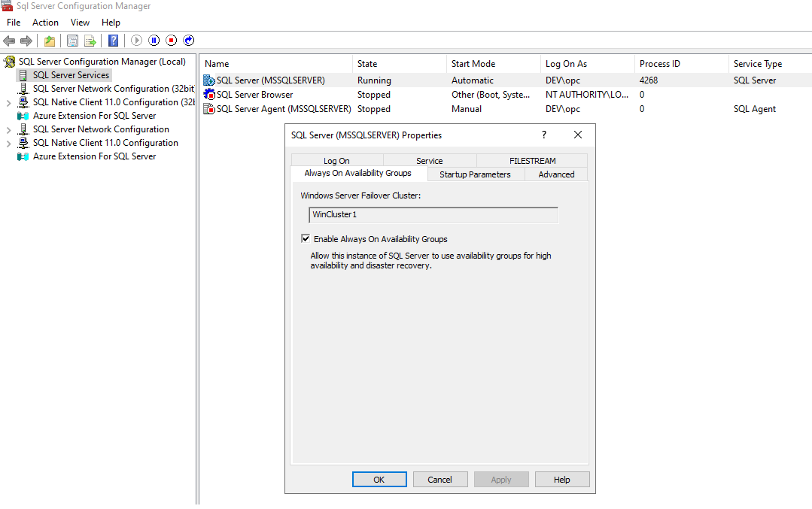The width and height of the screenshot is (812, 509).
Task: Click the Apply button in the dialog
Action: tap(501, 480)
